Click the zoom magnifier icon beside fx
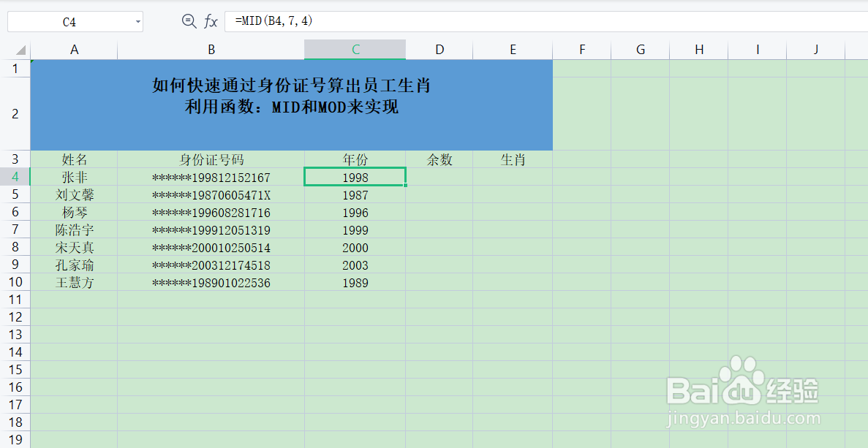Image resolution: width=868 pixels, height=448 pixels. (x=189, y=22)
